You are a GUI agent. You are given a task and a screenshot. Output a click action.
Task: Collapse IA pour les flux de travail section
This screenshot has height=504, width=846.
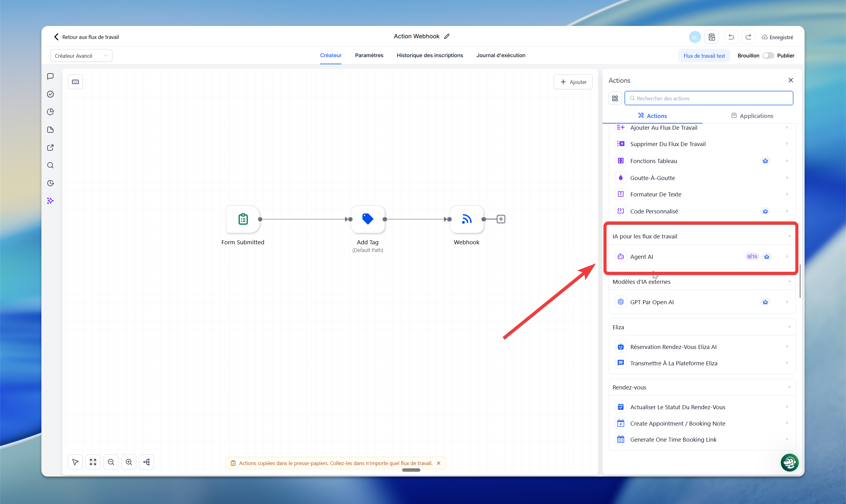pyautogui.click(x=789, y=236)
